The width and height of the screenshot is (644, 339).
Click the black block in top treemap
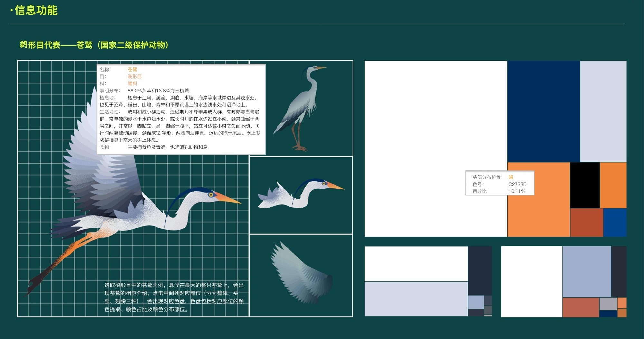(584, 185)
